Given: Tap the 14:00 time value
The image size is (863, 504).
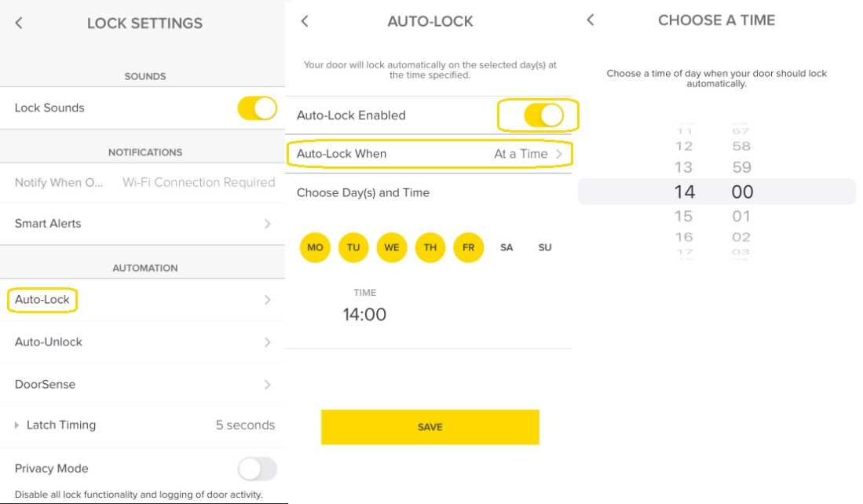Looking at the screenshot, I should click(364, 315).
